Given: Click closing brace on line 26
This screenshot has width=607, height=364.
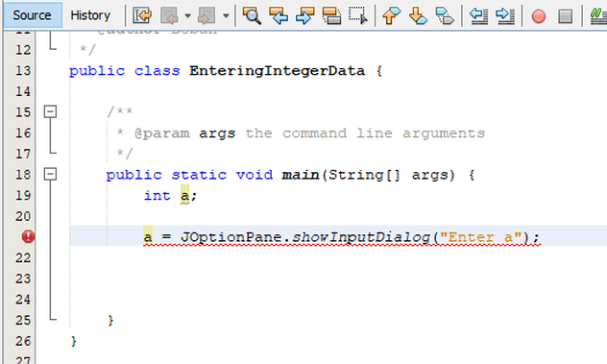Looking at the screenshot, I should 74,341.
